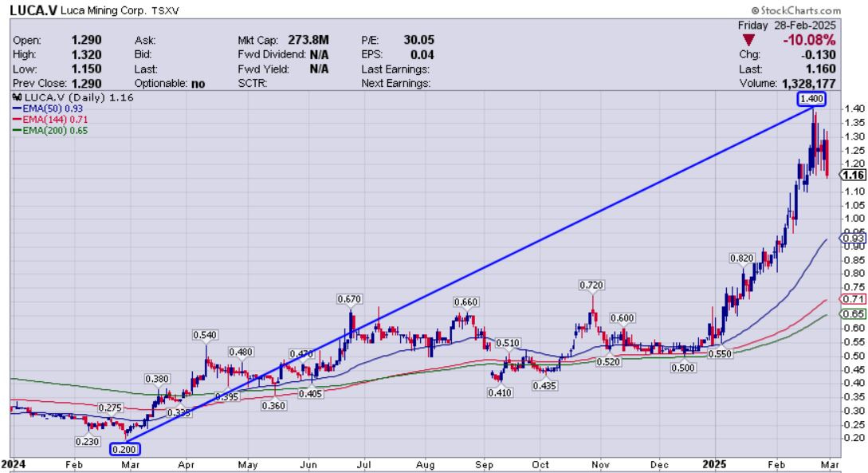Image resolution: width=868 pixels, height=473 pixels.
Task: Click the 0.395 trough price label
Action: click(x=227, y=396)
